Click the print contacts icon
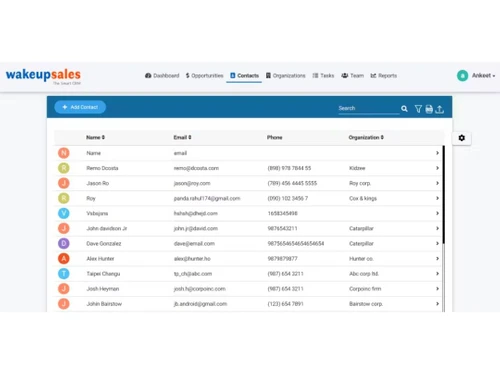 tap(429, 109)
